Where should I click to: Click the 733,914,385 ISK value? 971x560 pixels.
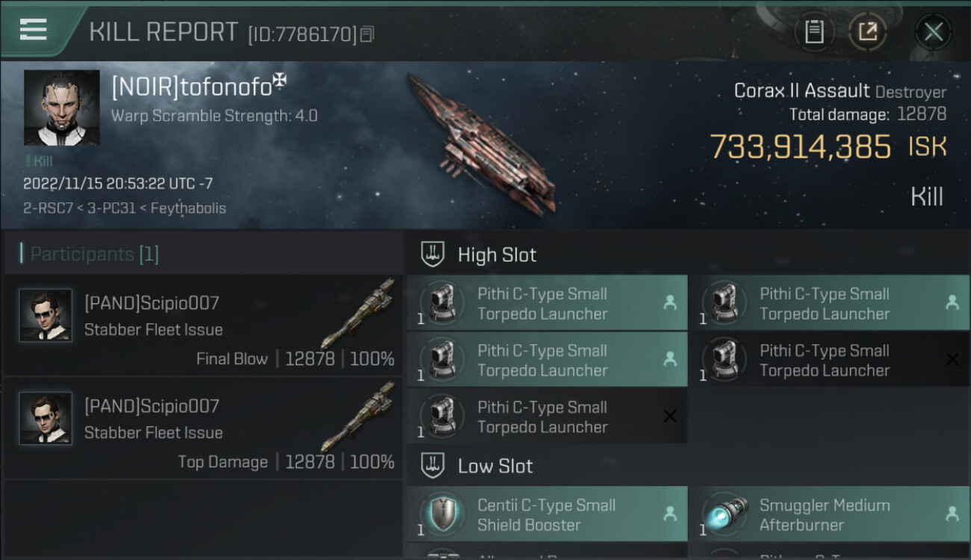799,147
